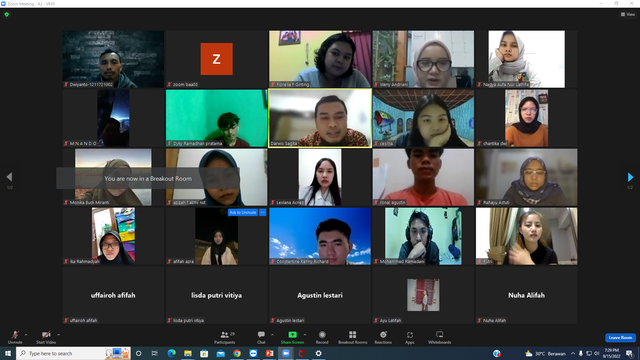Expand audio options arrow beside Unmute
640x360 pixels.
coord(26,335)
